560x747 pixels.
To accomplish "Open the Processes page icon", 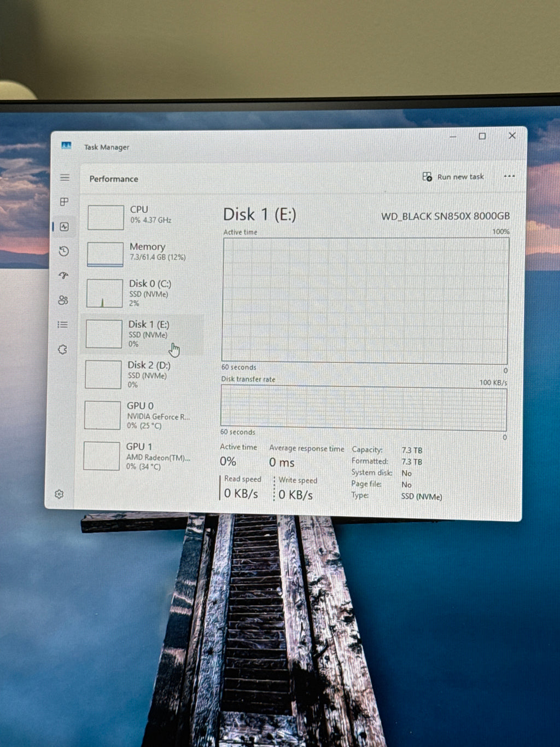I will point(65,202).
